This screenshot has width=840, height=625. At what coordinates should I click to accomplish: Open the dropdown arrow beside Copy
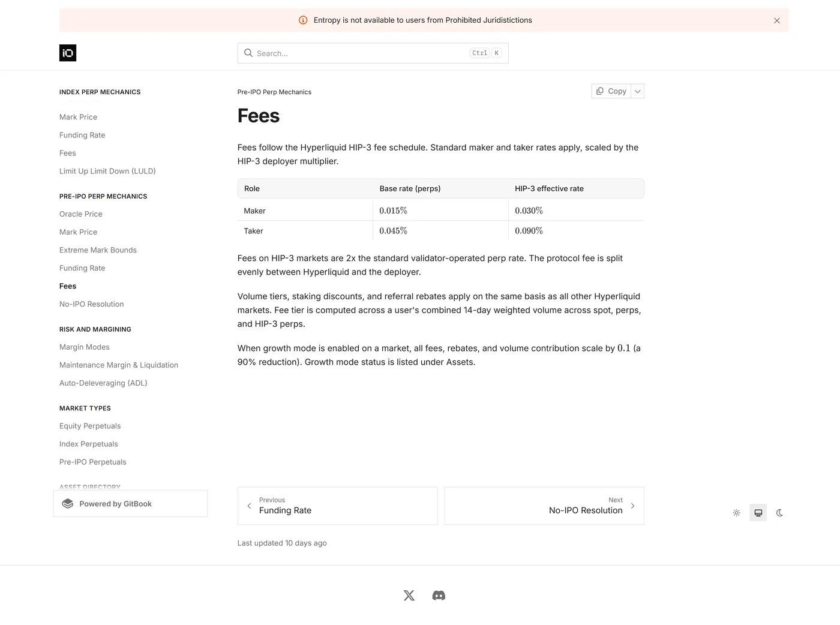pyautogui.click(x=638, y=91)
